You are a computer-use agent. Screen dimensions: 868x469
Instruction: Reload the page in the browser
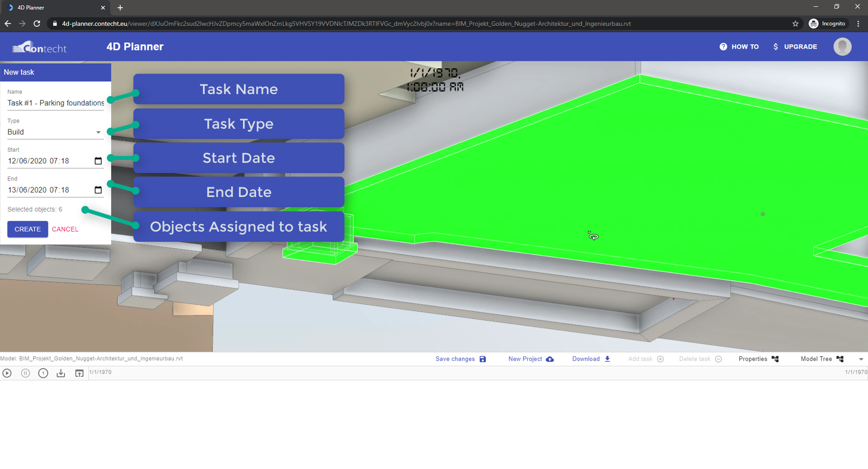point(37,23)
